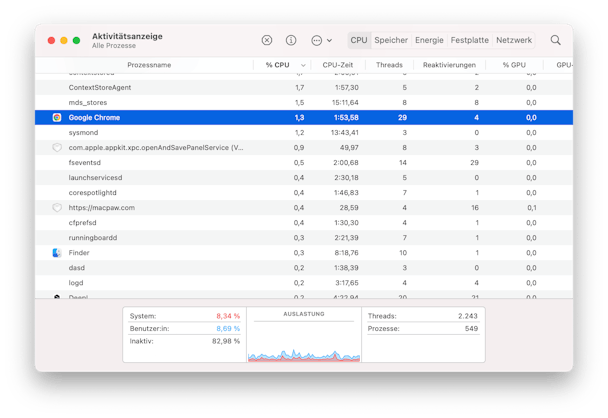Sort by % CPU column header
This screenshot has height=418, width=608.
[277, 65]
